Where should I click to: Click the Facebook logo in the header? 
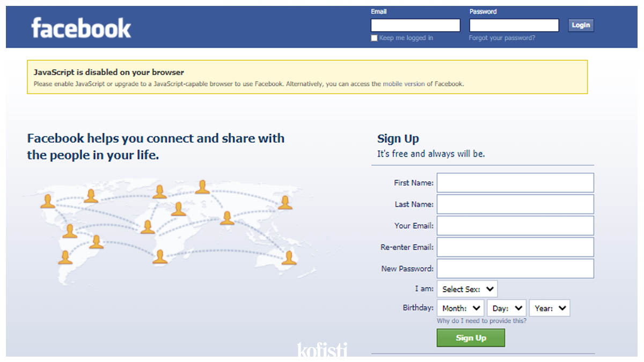pos(81,28)
